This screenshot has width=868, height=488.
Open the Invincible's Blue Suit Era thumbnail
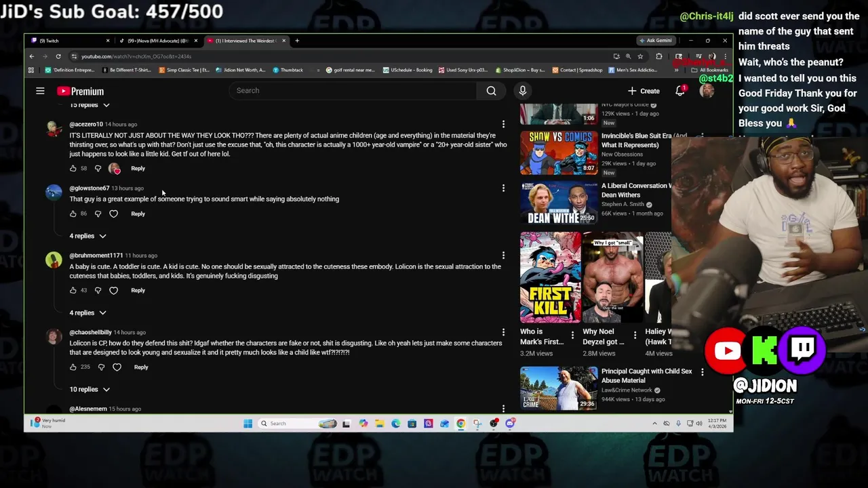(559, 153)
